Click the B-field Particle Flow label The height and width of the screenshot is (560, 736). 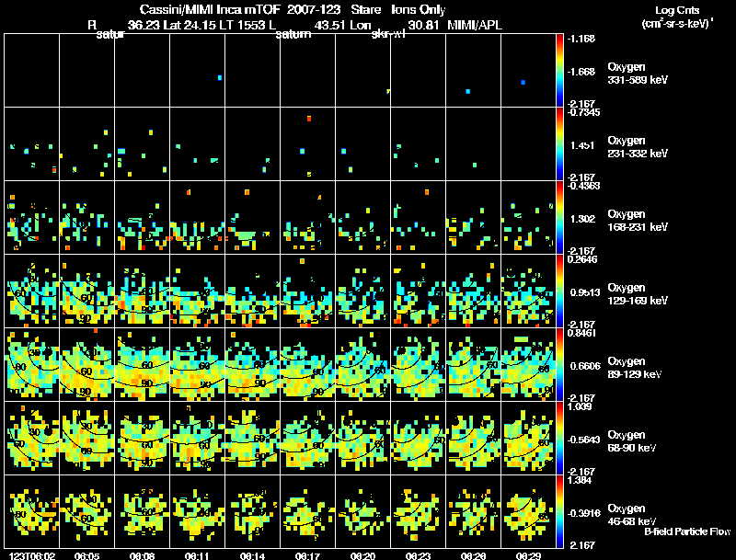(x=687, y=531)
